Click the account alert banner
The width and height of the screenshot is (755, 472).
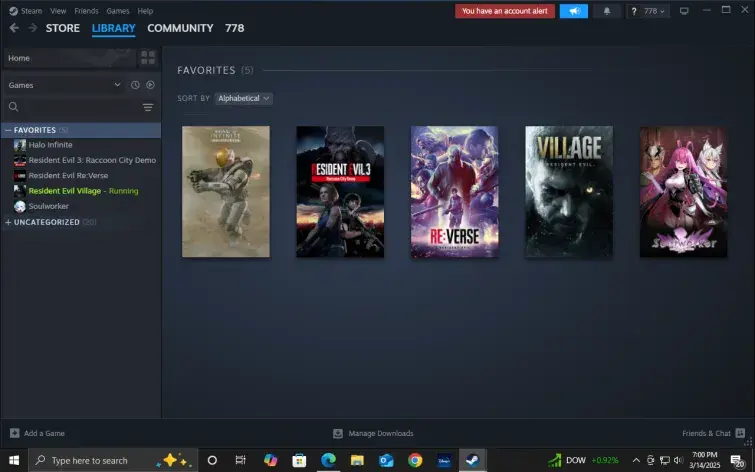tap(505, 11)
